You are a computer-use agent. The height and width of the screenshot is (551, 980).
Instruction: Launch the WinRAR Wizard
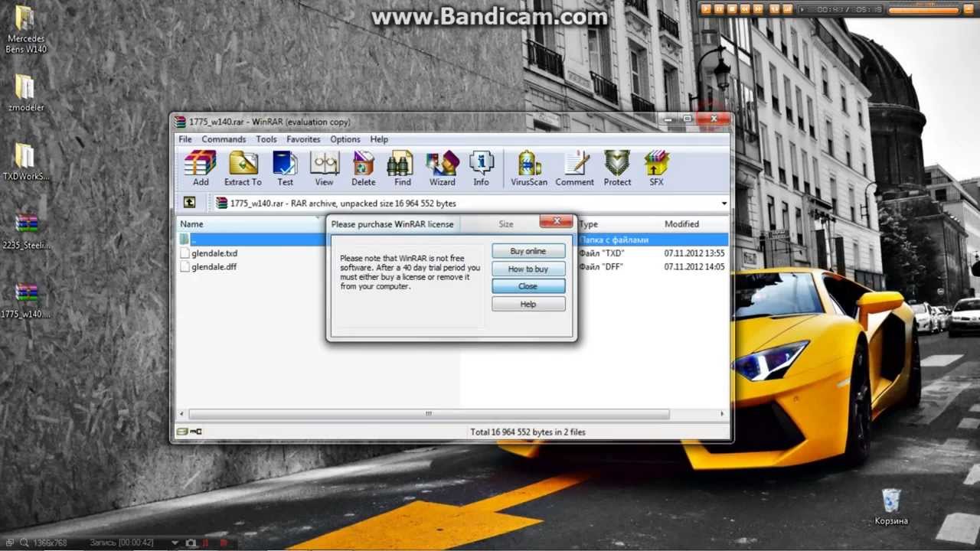(443, 168)
